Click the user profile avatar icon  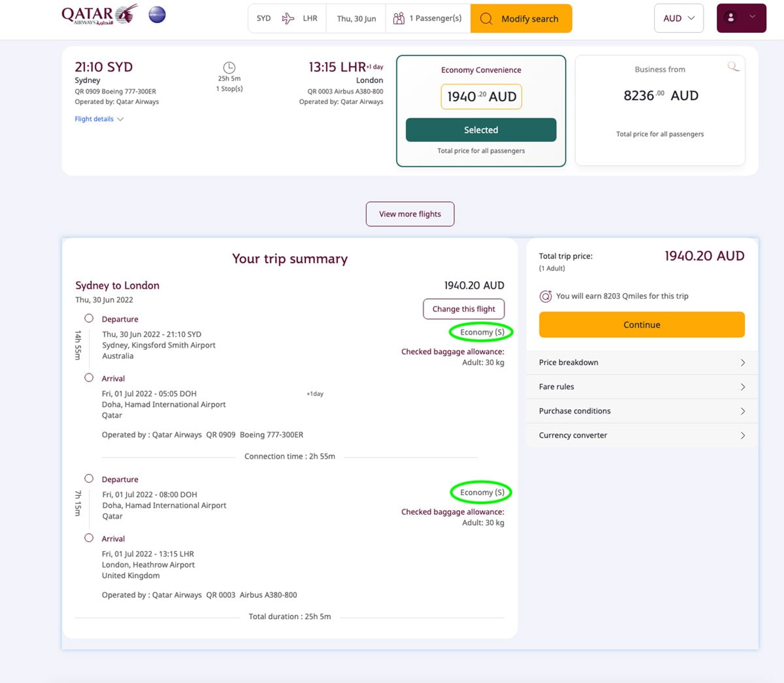(x=731, y=18)
